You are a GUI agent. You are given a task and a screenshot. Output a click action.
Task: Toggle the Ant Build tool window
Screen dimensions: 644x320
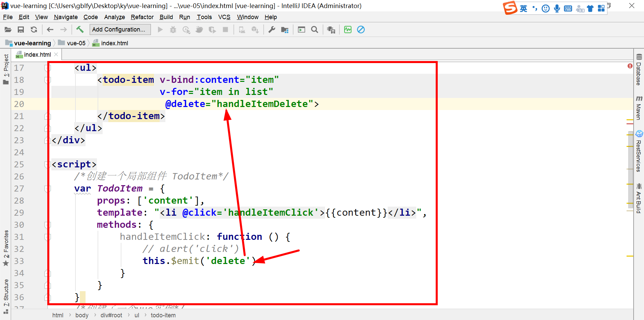(x=639, y=199)
